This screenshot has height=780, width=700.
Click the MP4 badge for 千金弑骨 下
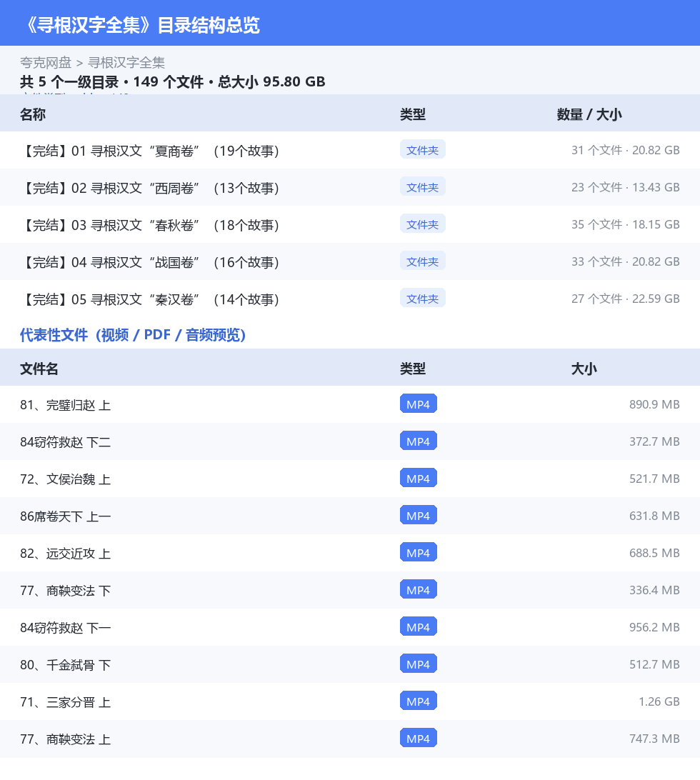tap(419, 664)
